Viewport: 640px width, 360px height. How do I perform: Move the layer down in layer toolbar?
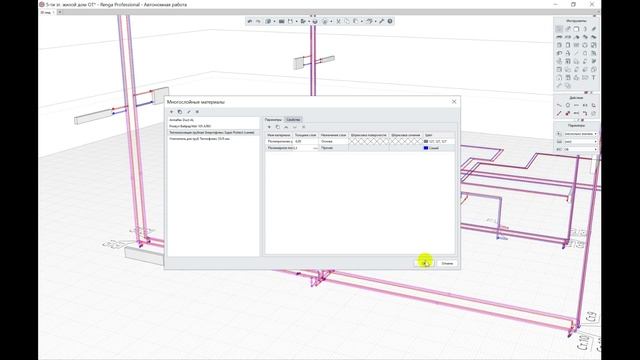(x=295, y=127)
